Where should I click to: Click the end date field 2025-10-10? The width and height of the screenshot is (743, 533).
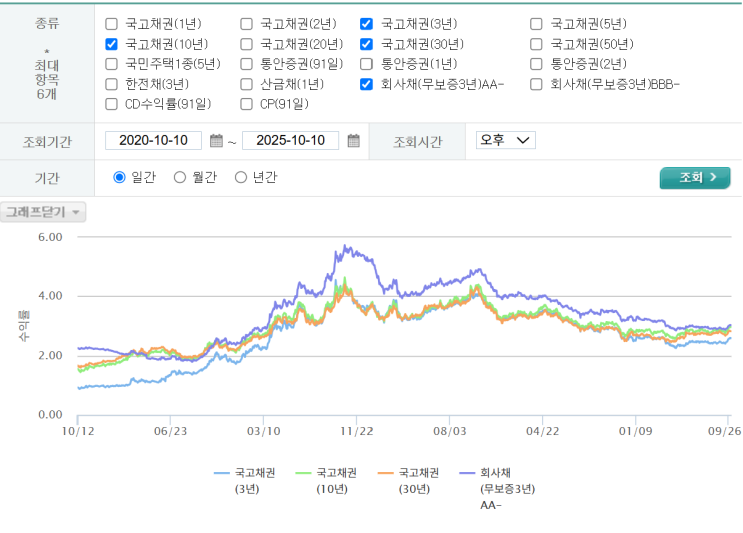(x=290, y=141)
